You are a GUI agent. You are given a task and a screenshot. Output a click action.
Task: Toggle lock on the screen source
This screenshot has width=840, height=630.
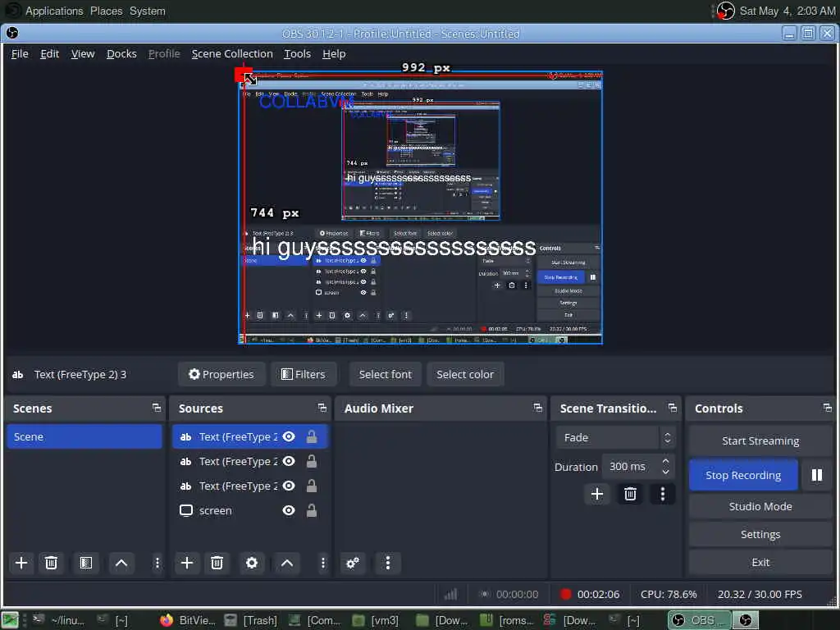pyautogui.click(x=311, y=510)
